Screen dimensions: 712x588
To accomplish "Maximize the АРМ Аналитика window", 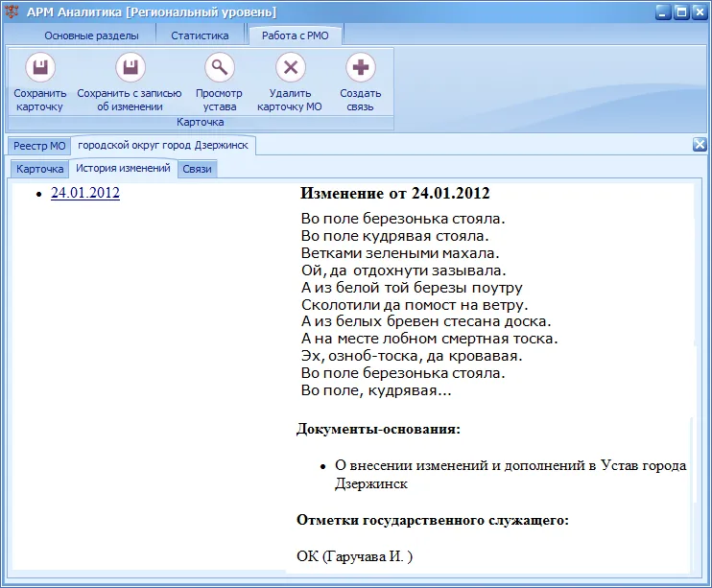I will click(681, 12).
